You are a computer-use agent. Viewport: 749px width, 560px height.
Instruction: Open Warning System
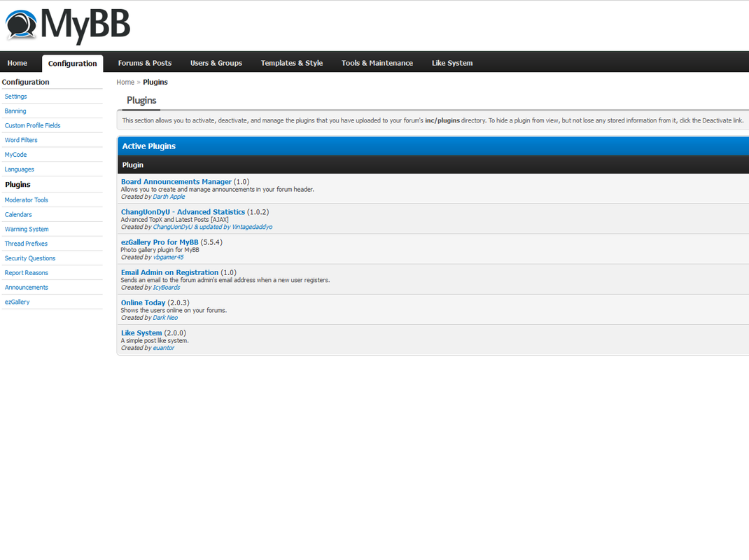pyautogui.click(x=27, y=230)
